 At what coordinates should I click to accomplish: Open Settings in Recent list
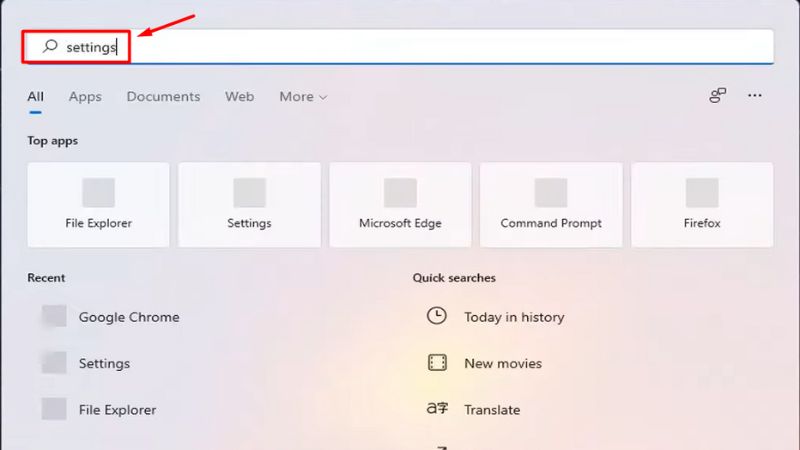(x=104, y=363)
